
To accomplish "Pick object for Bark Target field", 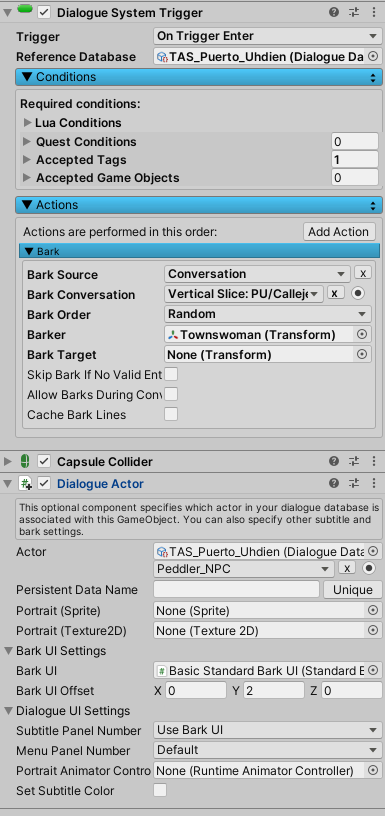I will pyautogui.click(x=362, y=354).
